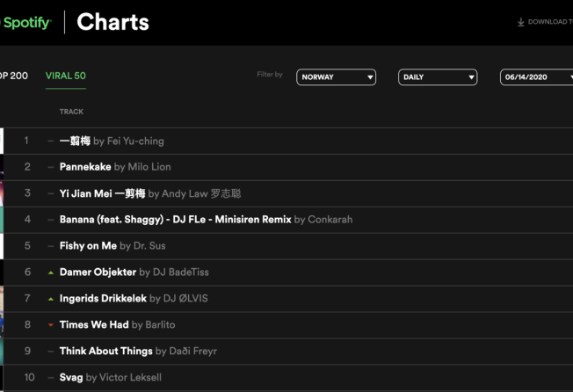This screenshot has height=392, width=573.
Task: Open the Norway country dropdown
Action: click(336, 77)
